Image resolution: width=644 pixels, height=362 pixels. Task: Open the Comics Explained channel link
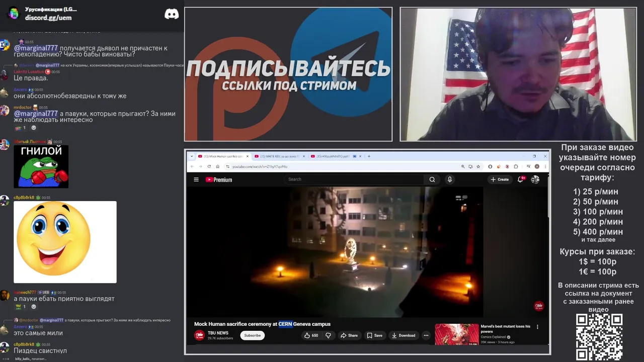[494, 337]
